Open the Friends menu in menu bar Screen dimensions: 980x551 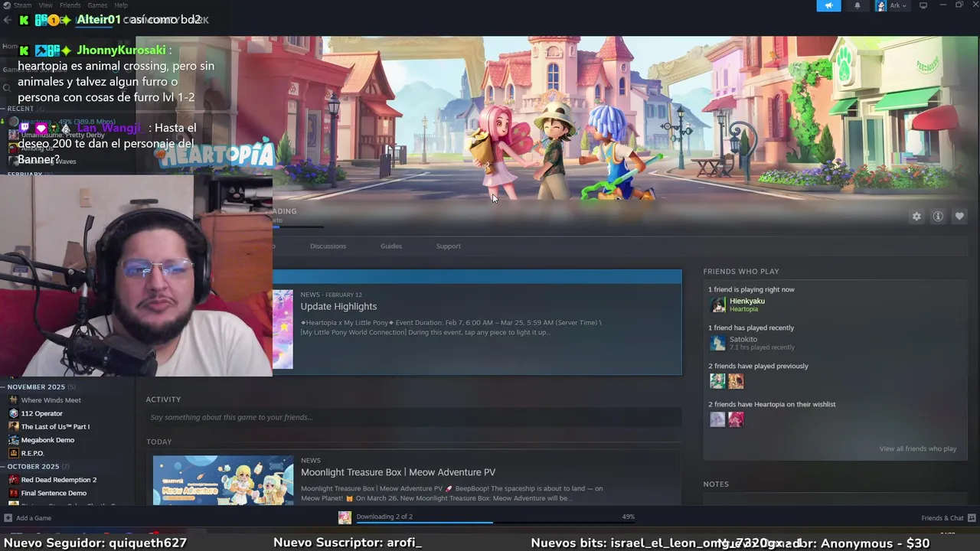[70, 5]
